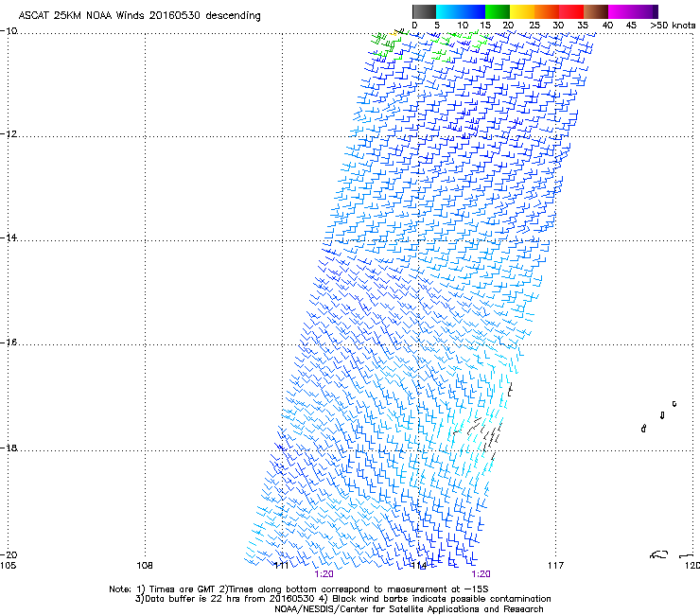The height and width of the screenshot is (615, 700).
Task: Click the gray 0–5 knots legend segment
Action: point(424,11)
